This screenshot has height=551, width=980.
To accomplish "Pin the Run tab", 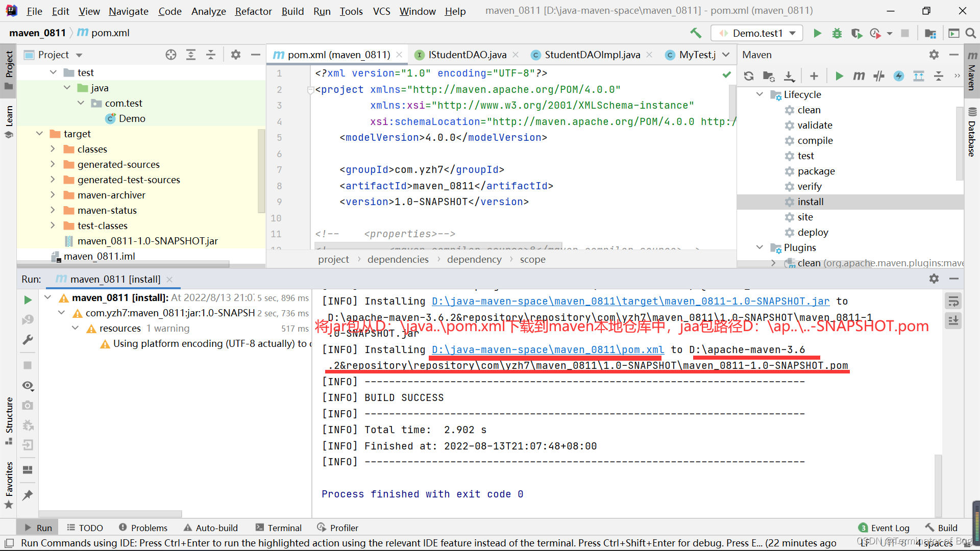I will (x=28, y=495).
